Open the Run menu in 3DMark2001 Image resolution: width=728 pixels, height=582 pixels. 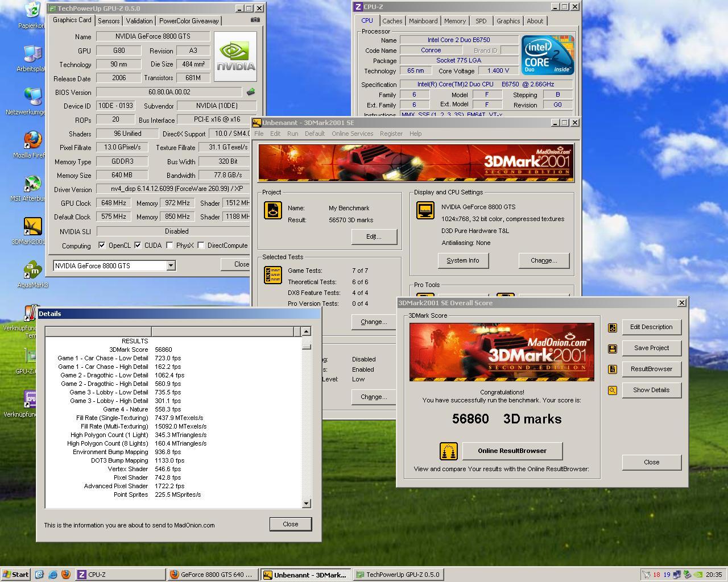(292, 134)
